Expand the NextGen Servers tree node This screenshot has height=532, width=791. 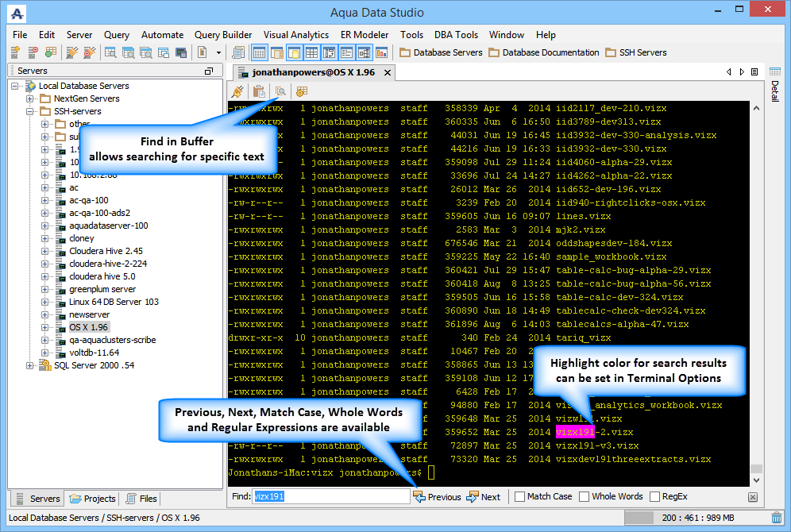tap(30, 98)
